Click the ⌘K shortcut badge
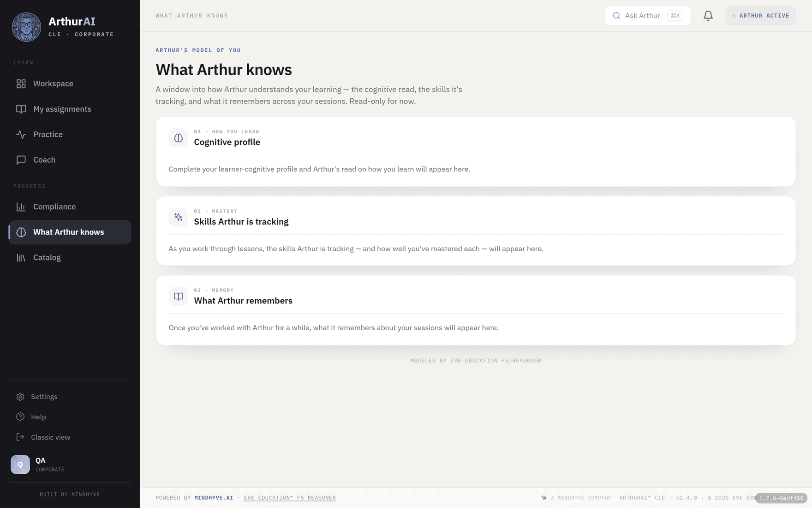Screen dimensions: 812x508 tap(675, 16)
